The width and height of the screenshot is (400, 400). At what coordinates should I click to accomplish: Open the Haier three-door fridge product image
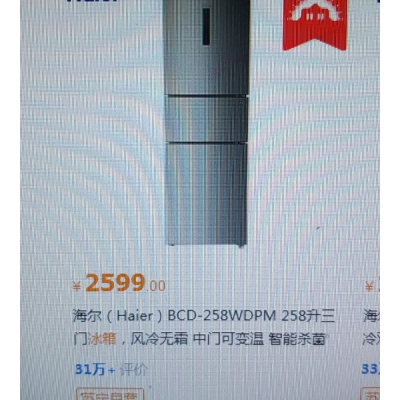point(206,123)
